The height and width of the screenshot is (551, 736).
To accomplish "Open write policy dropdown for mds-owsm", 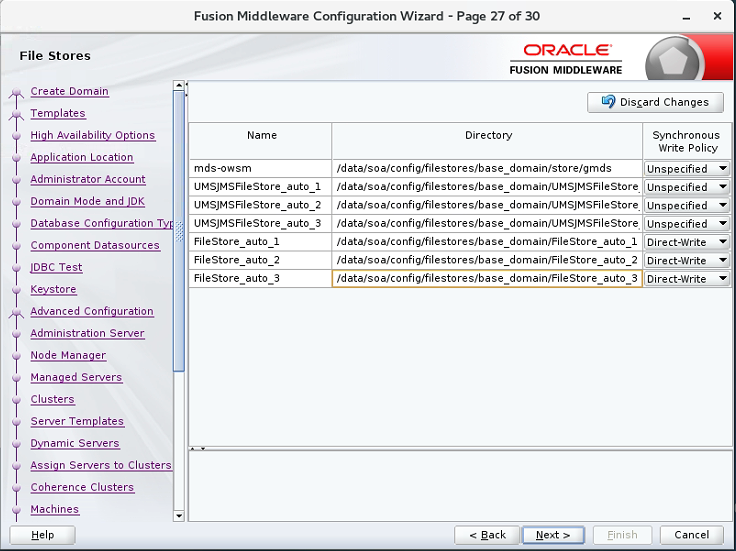I will [687, 168].
